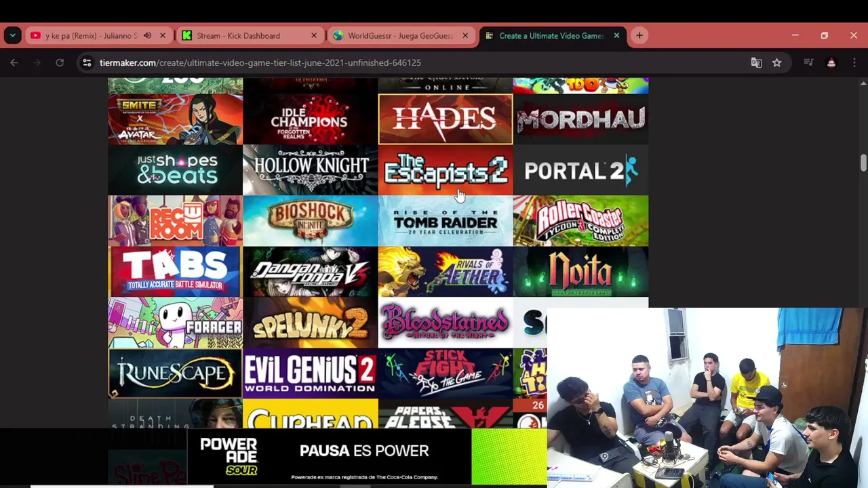
Task: Choose the Mordhau tile
Action: pos(580,119)
